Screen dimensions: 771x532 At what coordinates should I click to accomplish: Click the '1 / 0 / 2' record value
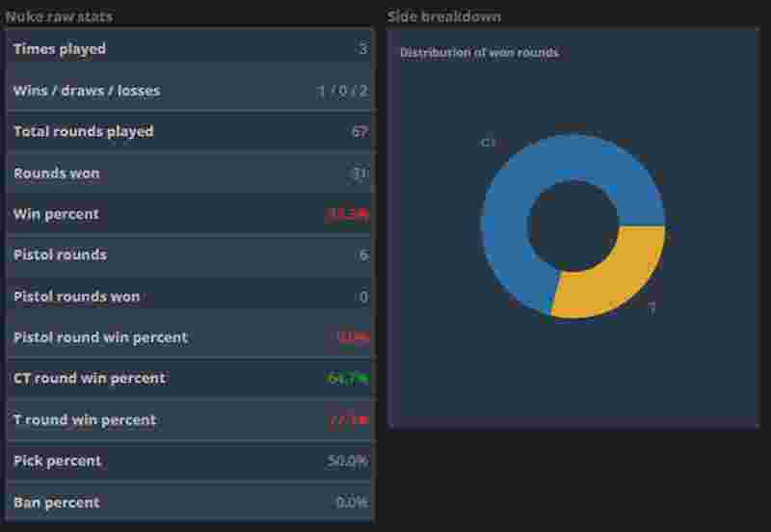tap(342, 91)
